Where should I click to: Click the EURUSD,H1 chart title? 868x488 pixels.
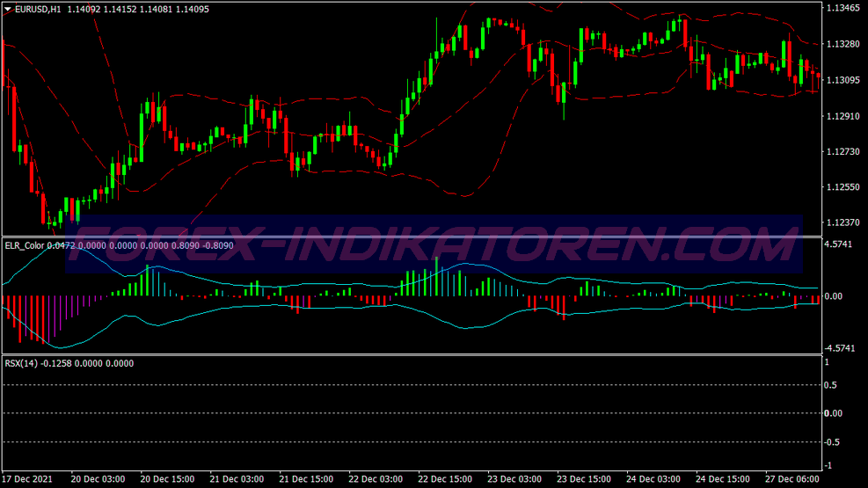(x=38, y=9)
